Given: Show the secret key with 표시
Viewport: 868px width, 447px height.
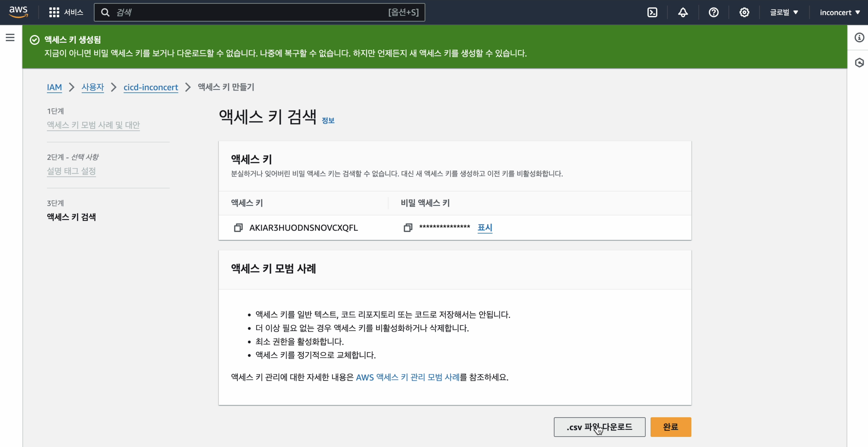Looking at the screenshot, I should [484, 228].
